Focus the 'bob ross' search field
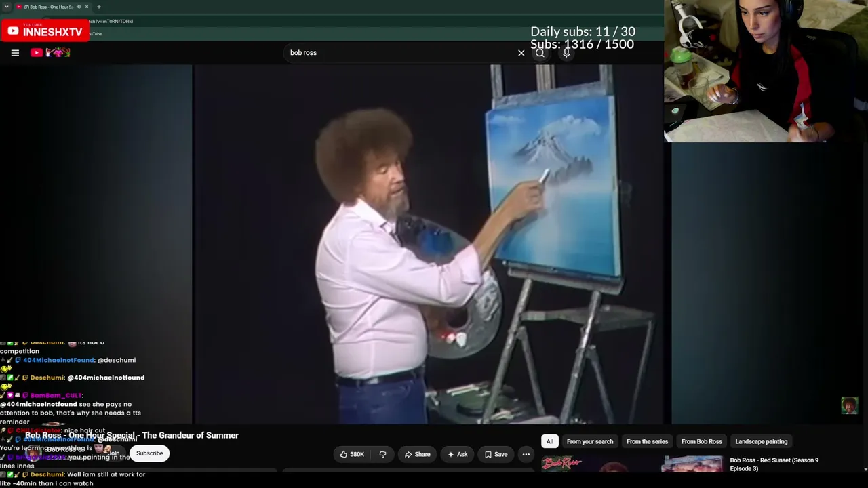 click(400, 53)
